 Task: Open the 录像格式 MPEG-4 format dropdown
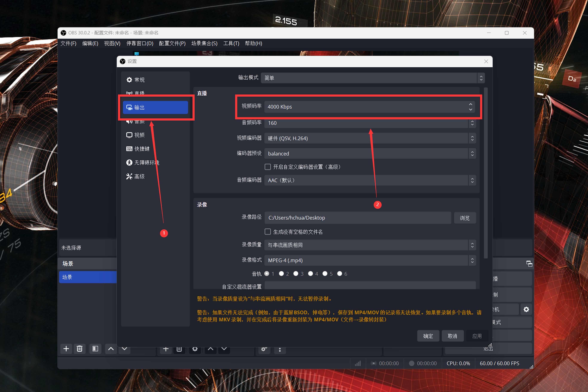click(370, 260)
